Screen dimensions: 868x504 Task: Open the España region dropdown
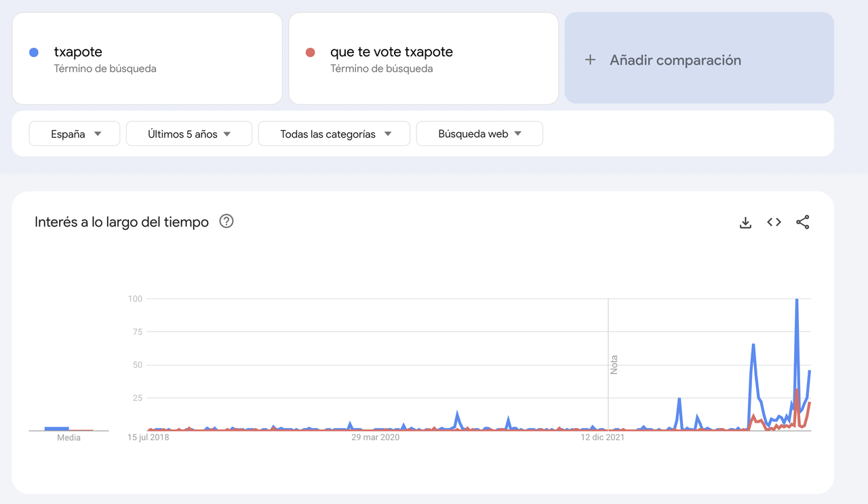pyautogui.click(x=75, y=134)
